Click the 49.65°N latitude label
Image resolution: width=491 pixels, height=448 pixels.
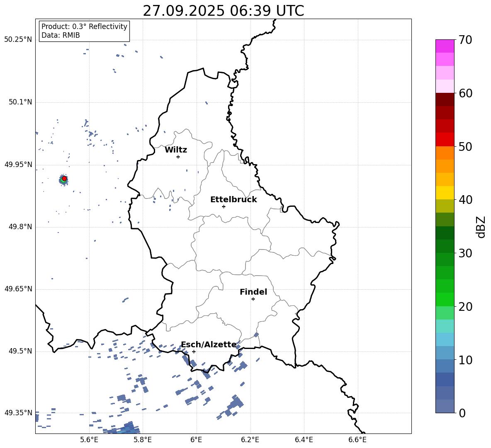pos(18,289)
